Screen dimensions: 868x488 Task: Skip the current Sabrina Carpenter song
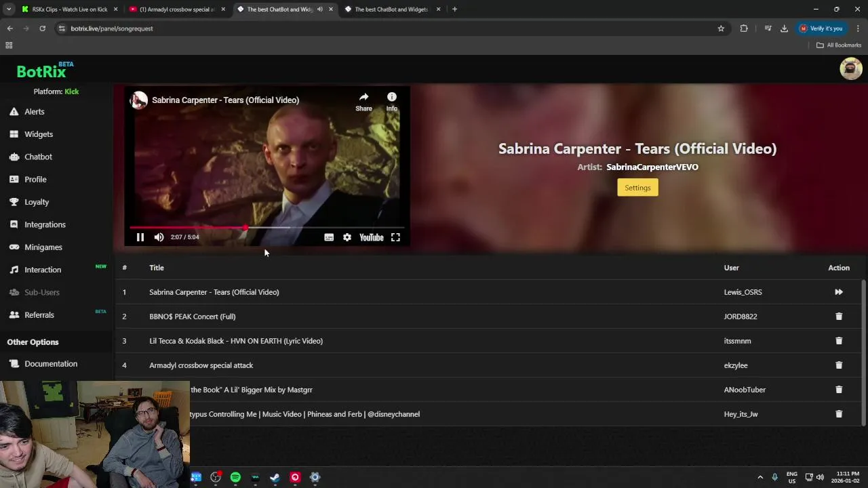point(839,292)
